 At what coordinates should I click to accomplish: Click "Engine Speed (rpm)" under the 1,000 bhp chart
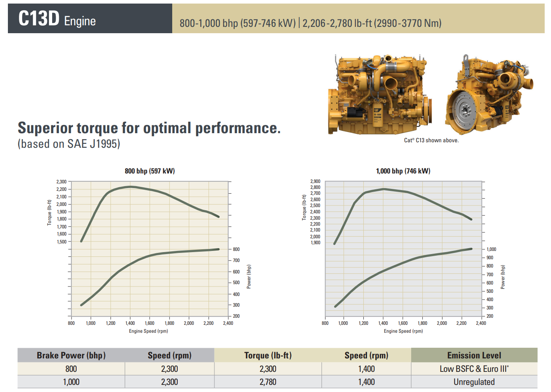(403, 331)
